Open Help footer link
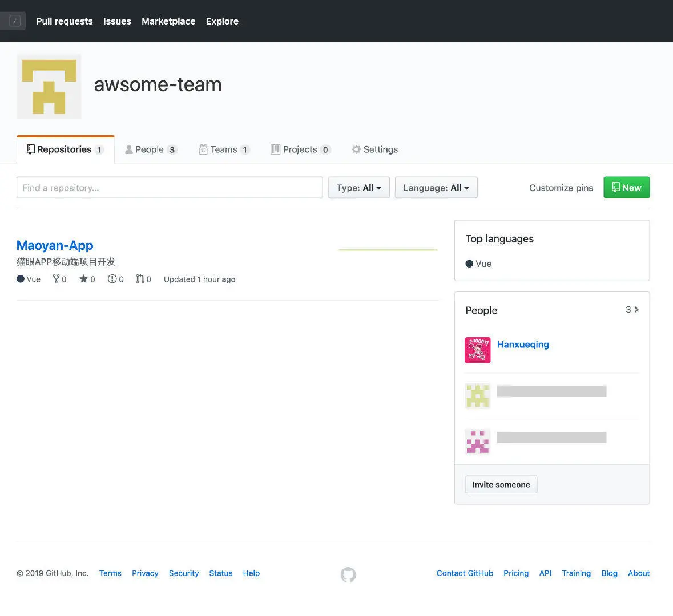Viewport: 673px width, 616px height. point(251,573)
